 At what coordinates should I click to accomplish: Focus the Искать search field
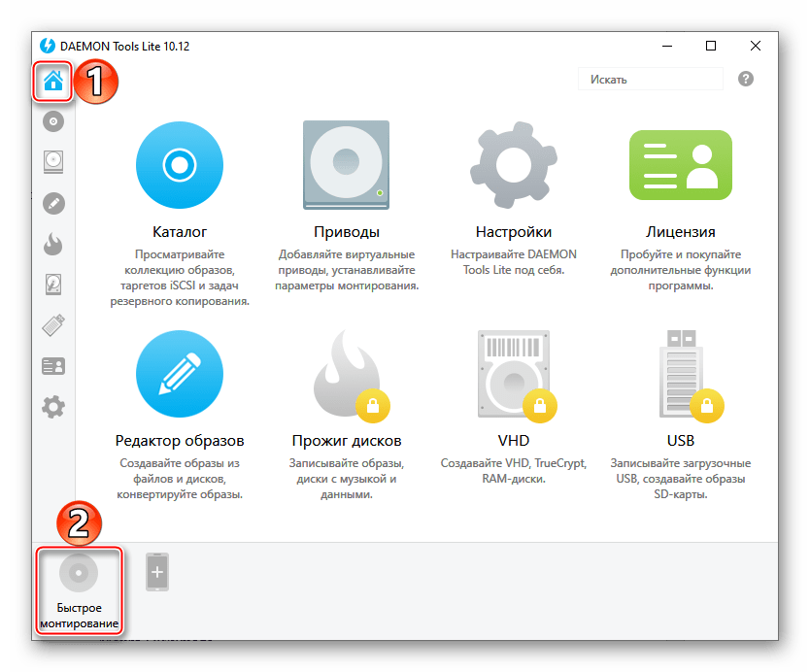pyautogui.click(x=651, y=79)
